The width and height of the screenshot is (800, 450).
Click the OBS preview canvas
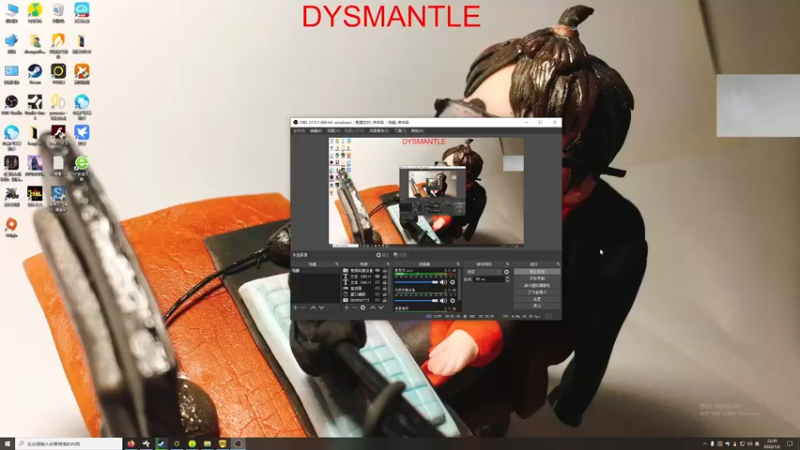click(x=426, y=192)
